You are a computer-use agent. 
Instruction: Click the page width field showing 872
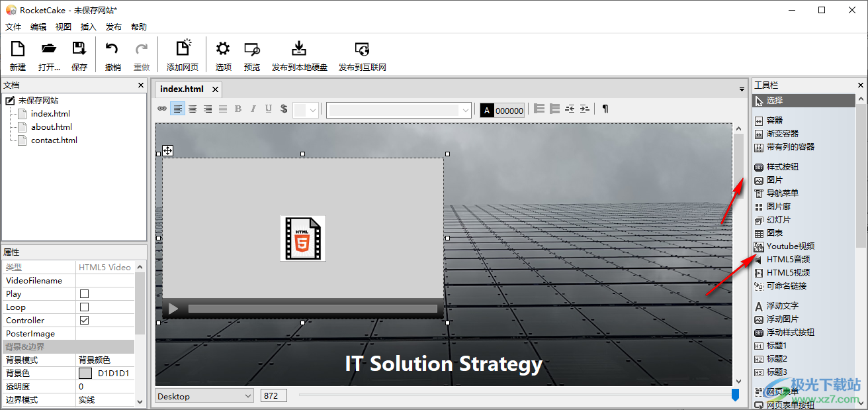[273, 396]
